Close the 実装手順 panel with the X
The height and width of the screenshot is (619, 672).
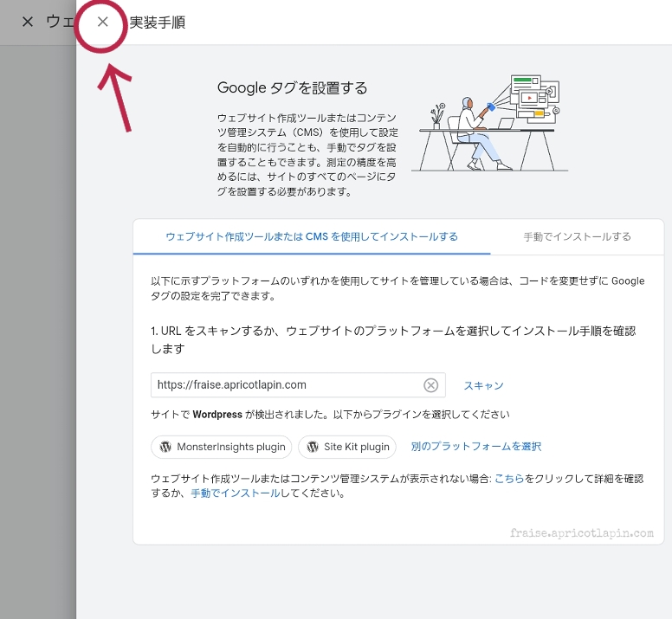coord(102,22)
